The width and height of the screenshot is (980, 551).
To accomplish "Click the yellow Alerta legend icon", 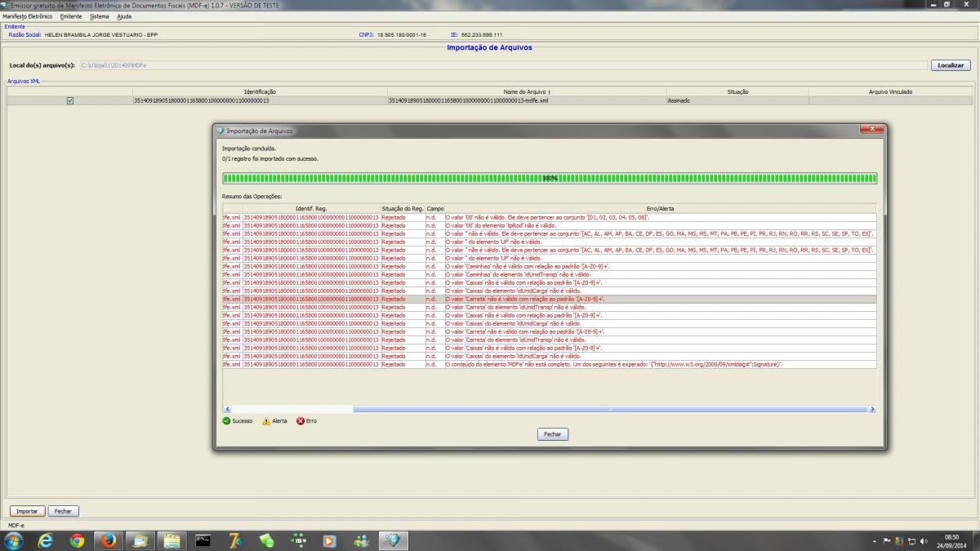I will tap(266, 421).
